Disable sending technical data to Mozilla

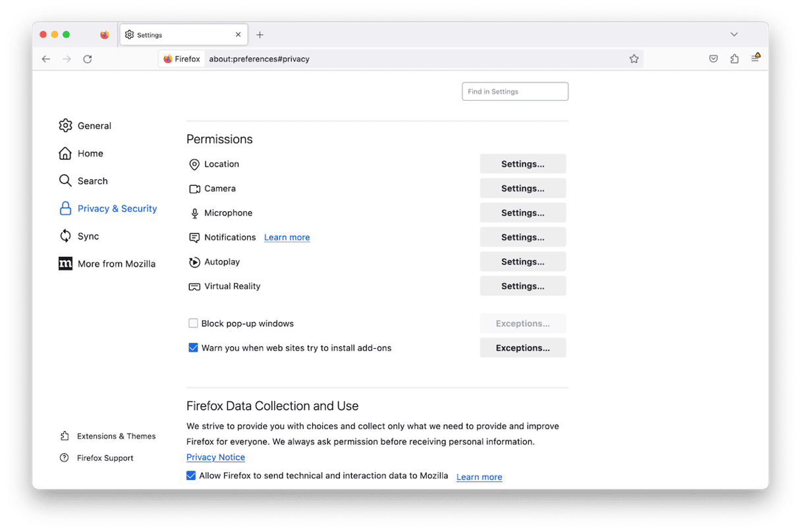191,475
